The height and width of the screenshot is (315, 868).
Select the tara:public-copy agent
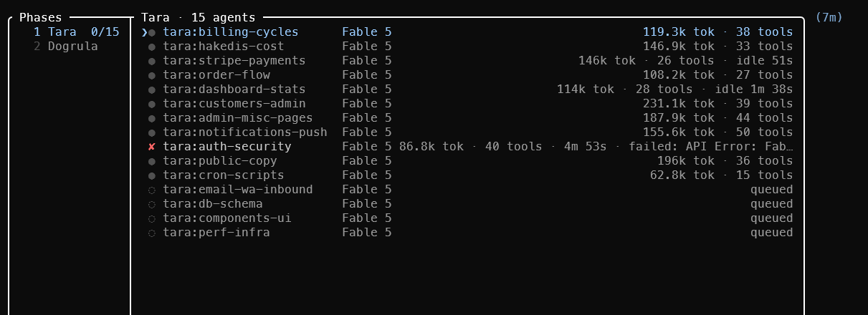467,161
